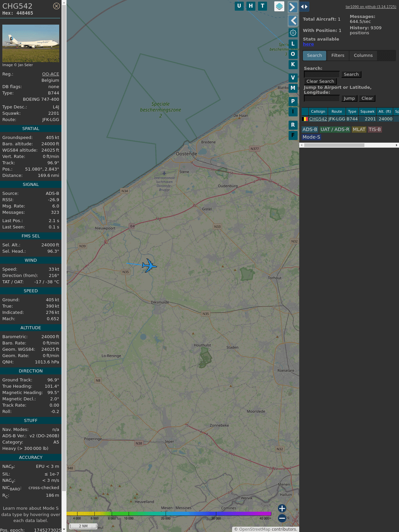Image resolution: width=399 pixels, height=532 pixels.
Task: Toggle sidebar width with double-arrow button
Action: (x=304, y=7)
